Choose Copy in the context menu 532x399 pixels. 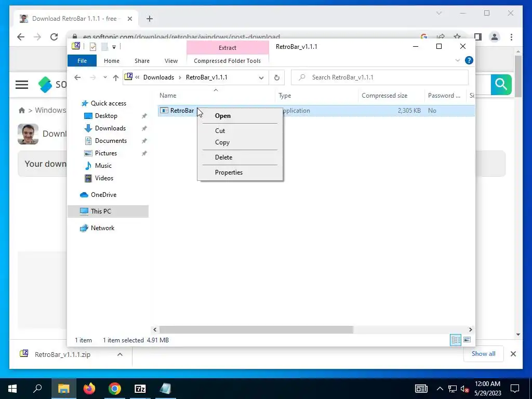222,142
